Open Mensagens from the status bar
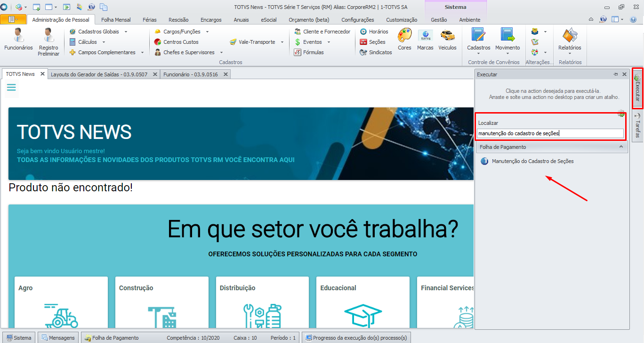The height and width of the screenshot is (343, 644). pyautogui.click(x=58, y=338)
